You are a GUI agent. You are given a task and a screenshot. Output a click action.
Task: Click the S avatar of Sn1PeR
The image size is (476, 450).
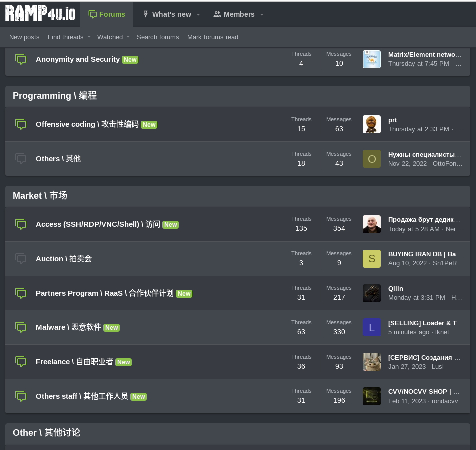coord(372,259)
